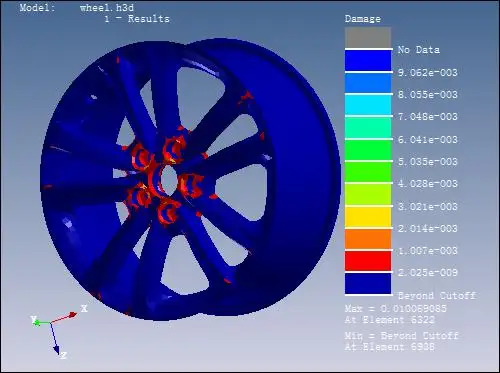Click the wheel.h3d model name
Image resolution: width=500 pixels, height=373 pixels.
tap(107, 7)
